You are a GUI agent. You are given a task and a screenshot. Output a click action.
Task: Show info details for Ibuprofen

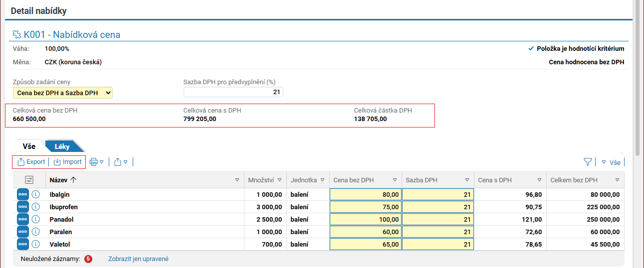pyautogui.click(x=36, y=207)
